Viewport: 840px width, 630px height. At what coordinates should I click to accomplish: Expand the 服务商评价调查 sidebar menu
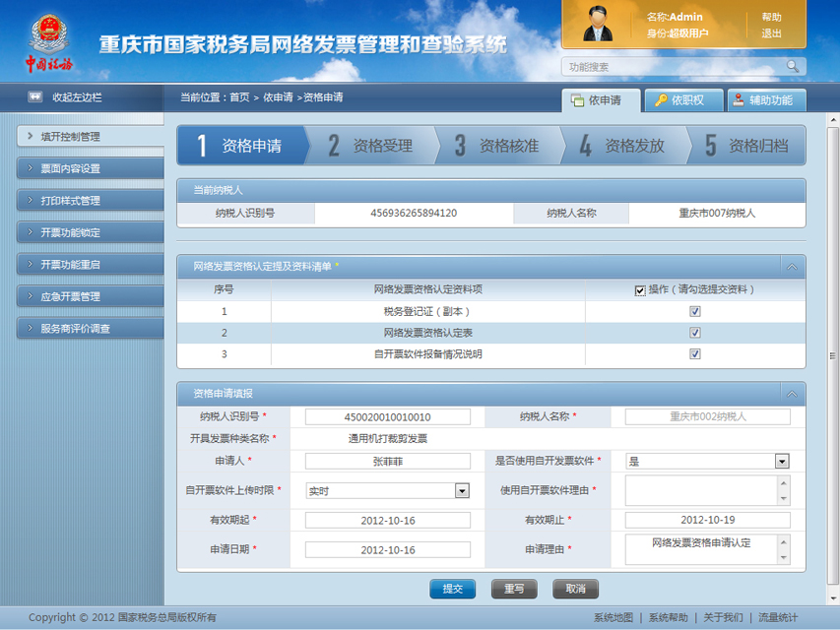[x=91, y=328]
